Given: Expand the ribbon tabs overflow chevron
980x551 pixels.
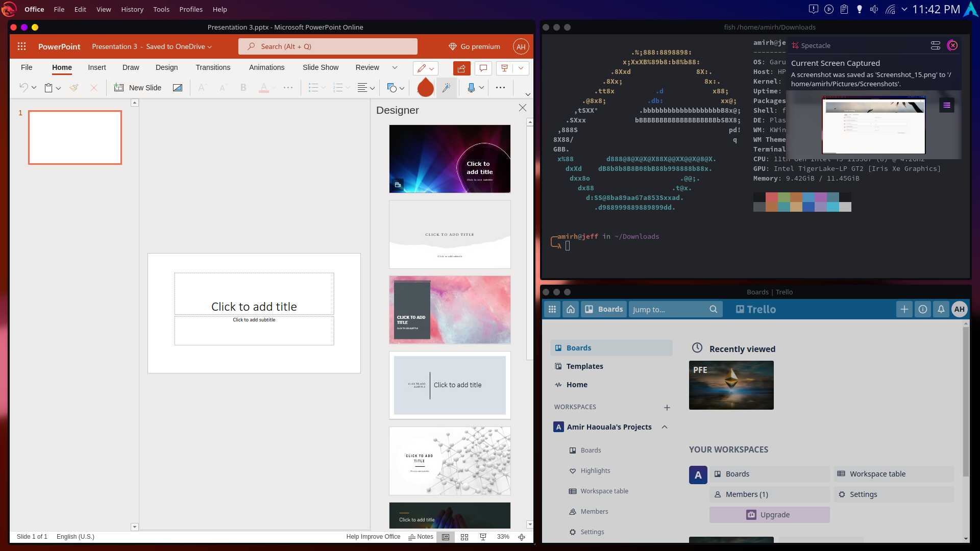Looking at the screenshot, I should coord(395,67).
